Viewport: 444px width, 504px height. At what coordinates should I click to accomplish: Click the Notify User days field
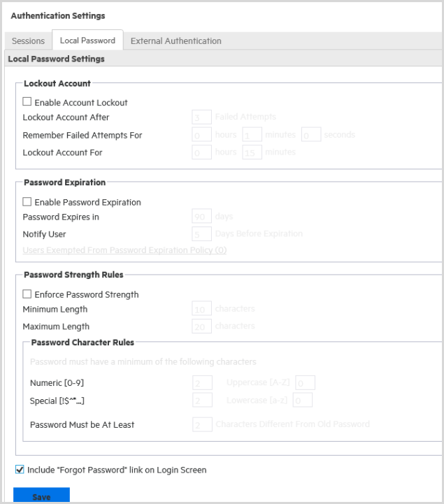point(201,234)
